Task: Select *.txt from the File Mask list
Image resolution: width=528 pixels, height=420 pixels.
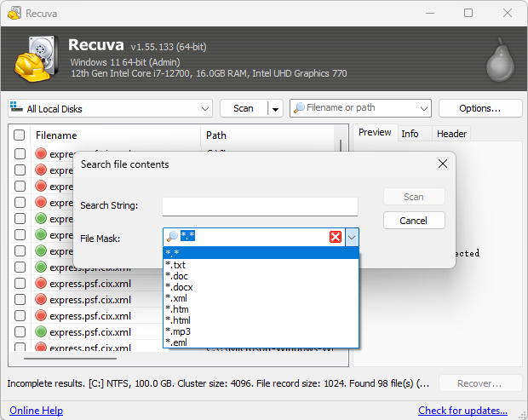Action: [x=261, y=265]
